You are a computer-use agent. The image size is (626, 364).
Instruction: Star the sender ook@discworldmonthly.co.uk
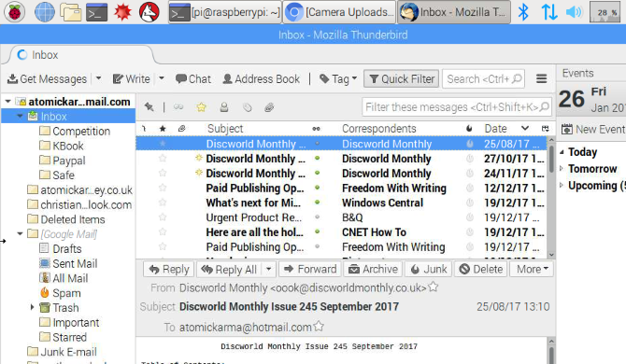434,287
